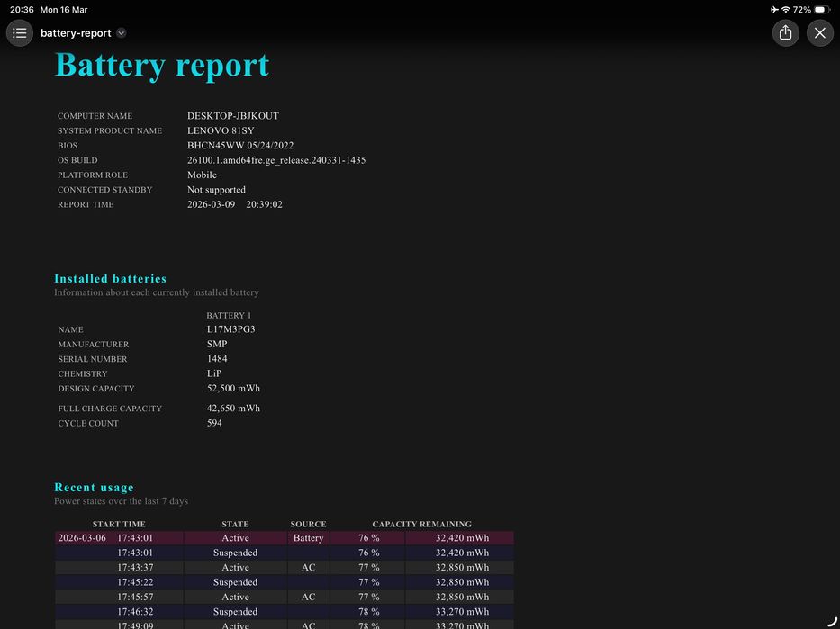Select the 'AC' source in the 17:45:57 row

pyautogui.click(x=308, y=597)
